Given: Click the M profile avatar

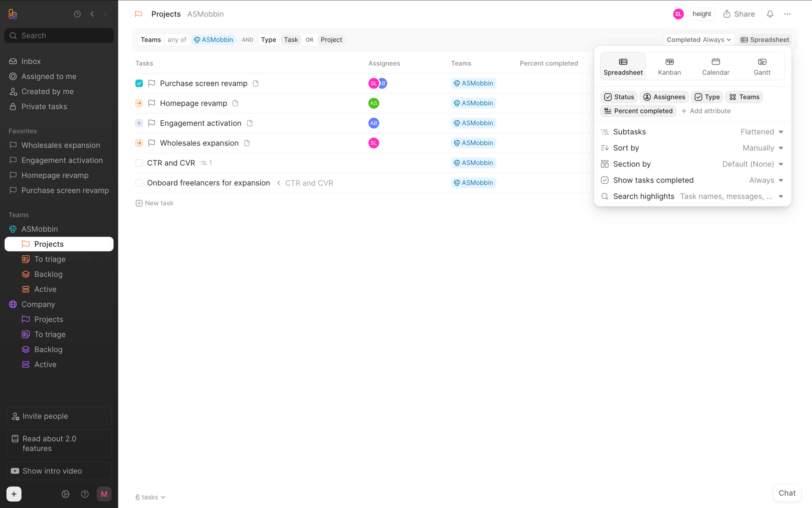Looking at the screenshot, I should [x=104, y=494].
